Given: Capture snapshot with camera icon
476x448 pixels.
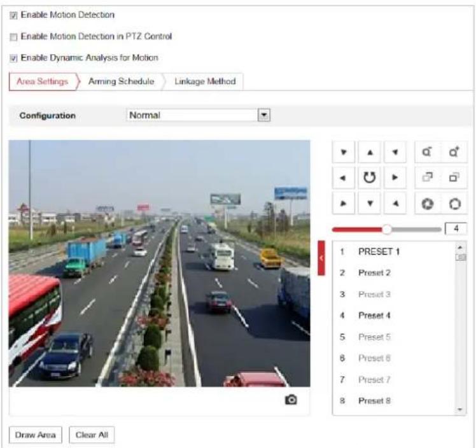Looking at the screenshot, I should [x=291, y=400].
